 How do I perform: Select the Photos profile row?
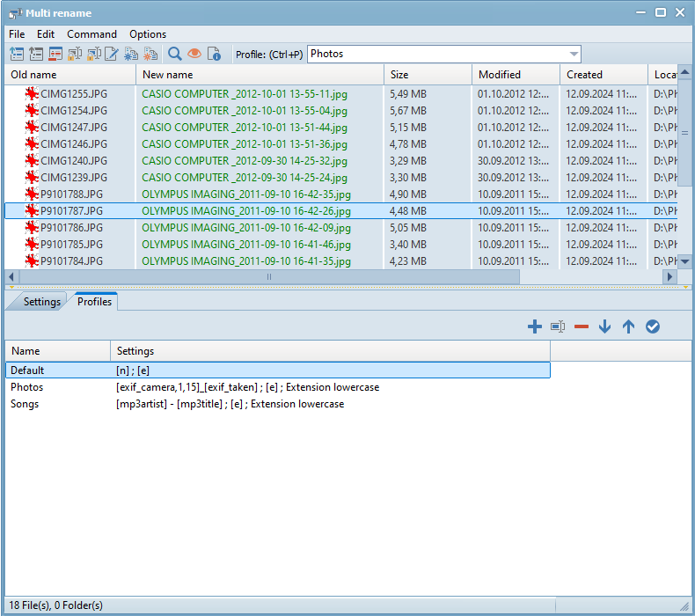tap(277, 387)
